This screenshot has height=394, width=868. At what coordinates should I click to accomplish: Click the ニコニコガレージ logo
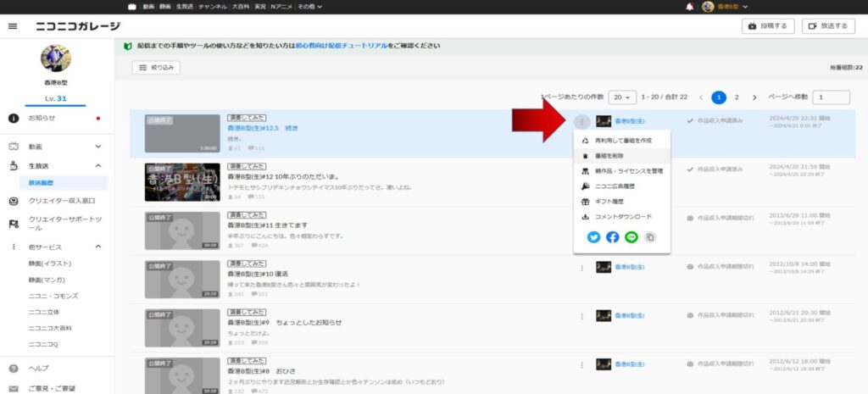click(x=77, y=26)
